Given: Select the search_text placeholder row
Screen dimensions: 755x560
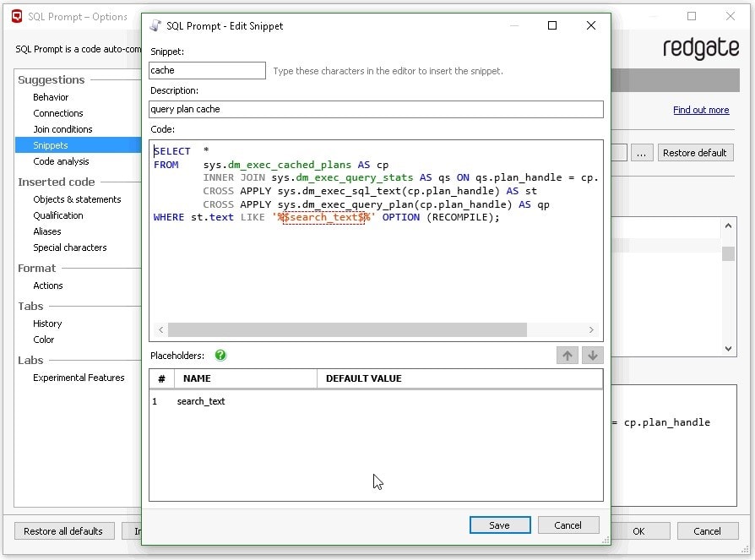Looking at the screenshot, I should [376, 401].
